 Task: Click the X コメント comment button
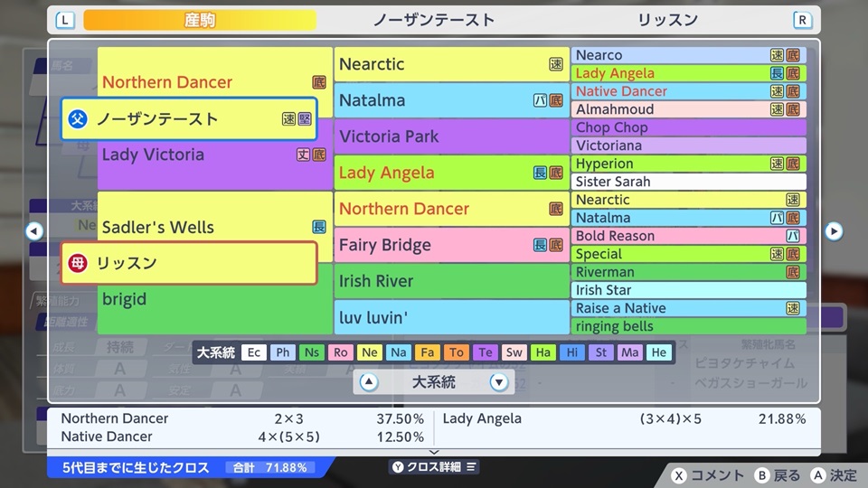tap(708, 475)
